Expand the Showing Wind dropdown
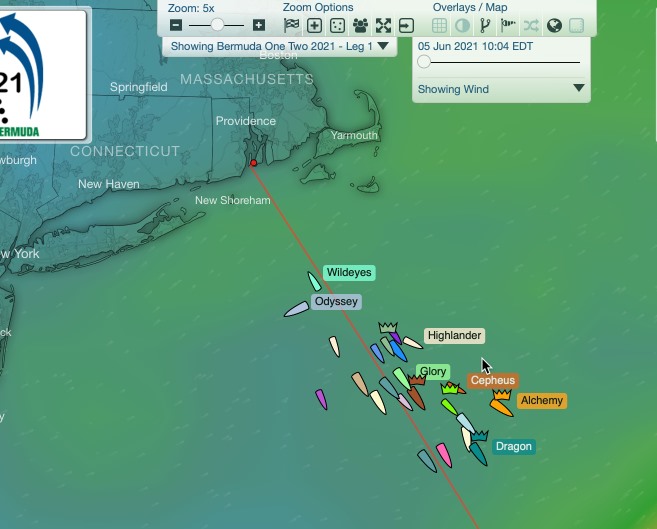The width and height of the screenshot is (657, 529). point(501,89)
